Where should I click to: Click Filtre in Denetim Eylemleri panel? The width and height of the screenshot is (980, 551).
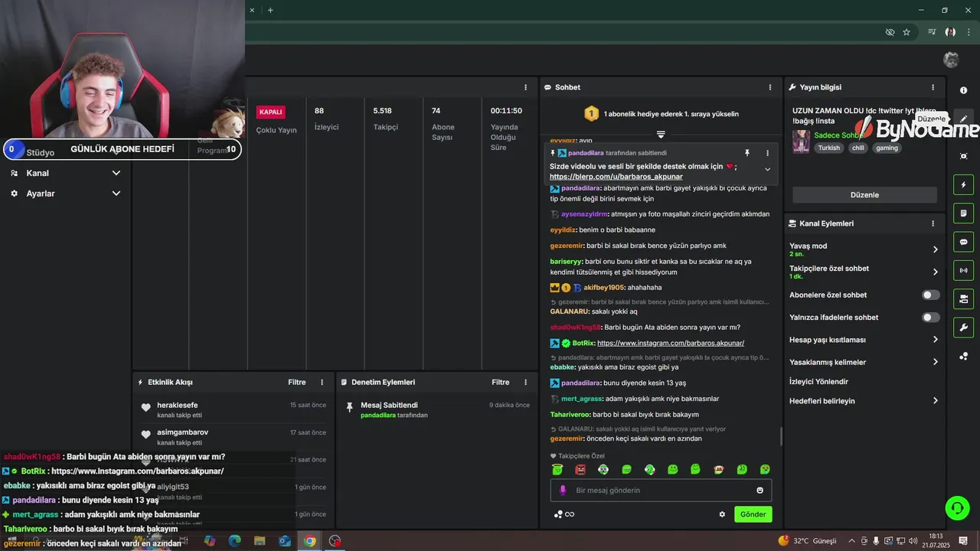(501, 382)
